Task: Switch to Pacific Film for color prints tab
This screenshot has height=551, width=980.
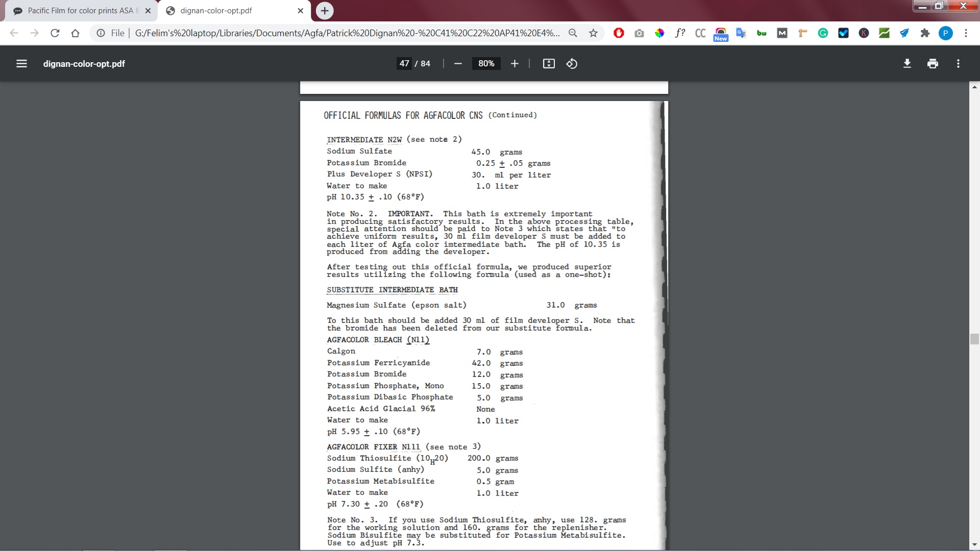Action: click(x=82, y=11)
